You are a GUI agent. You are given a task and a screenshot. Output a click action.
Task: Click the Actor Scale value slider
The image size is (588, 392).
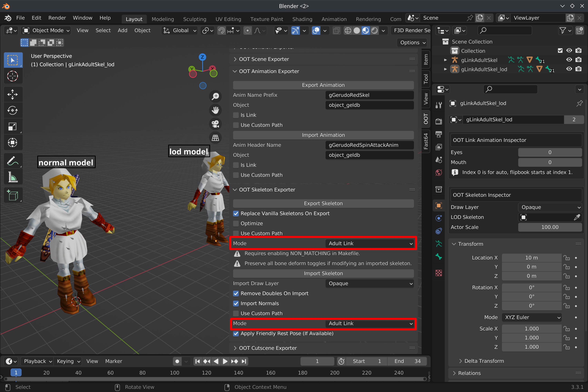(550, 227)
